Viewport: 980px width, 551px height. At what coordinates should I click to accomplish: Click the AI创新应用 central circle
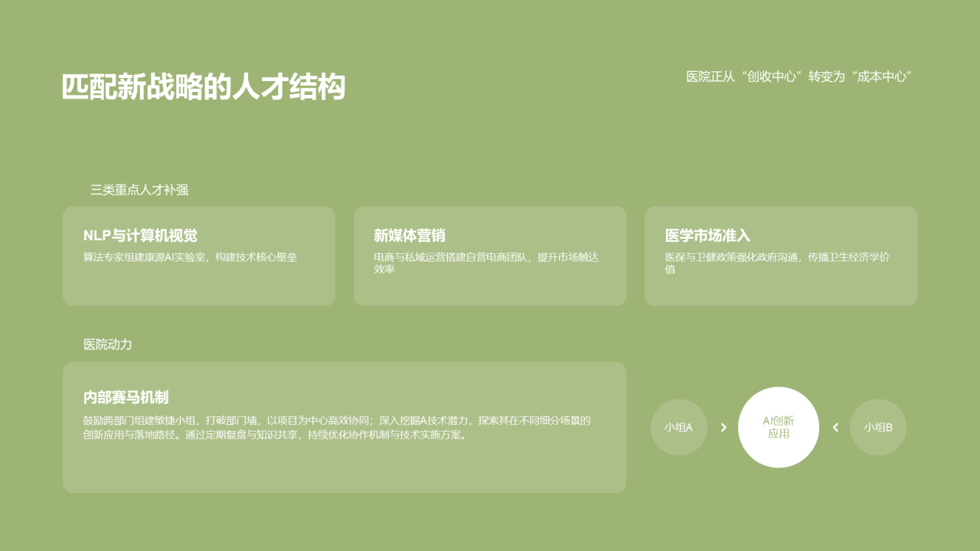point(779,427)
